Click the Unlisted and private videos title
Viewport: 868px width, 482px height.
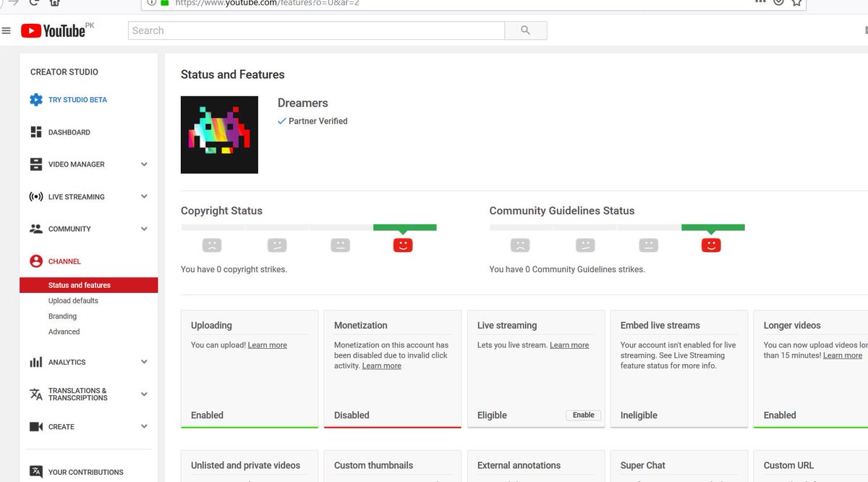245,465
